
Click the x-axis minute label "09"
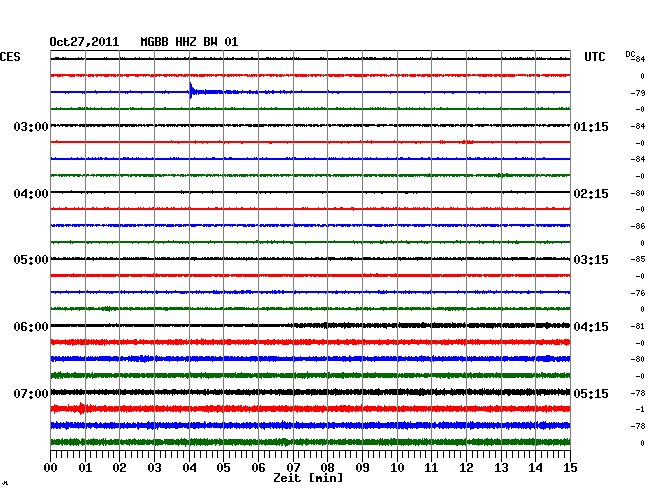click(x=362, y=468)
